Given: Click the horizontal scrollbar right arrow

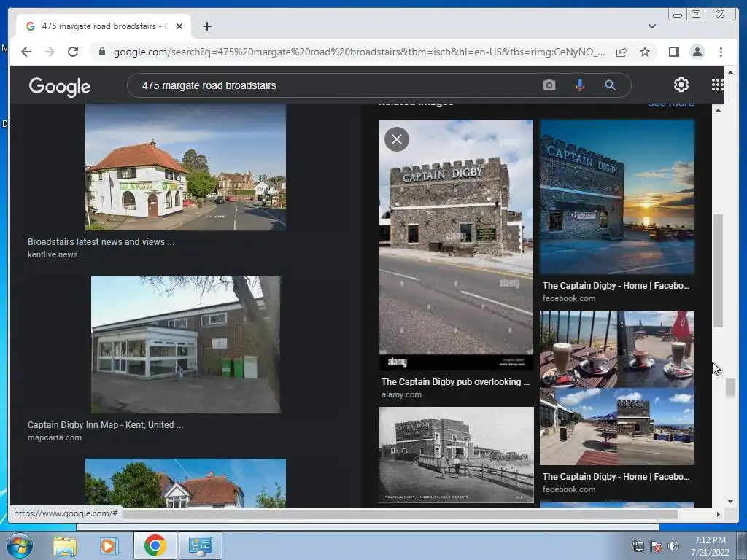Looking at the screenshot, I should click(718, 514).
